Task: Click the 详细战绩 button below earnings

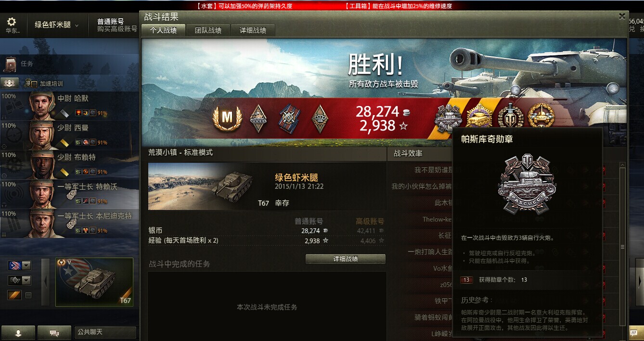Action: [x=346, y=259]
